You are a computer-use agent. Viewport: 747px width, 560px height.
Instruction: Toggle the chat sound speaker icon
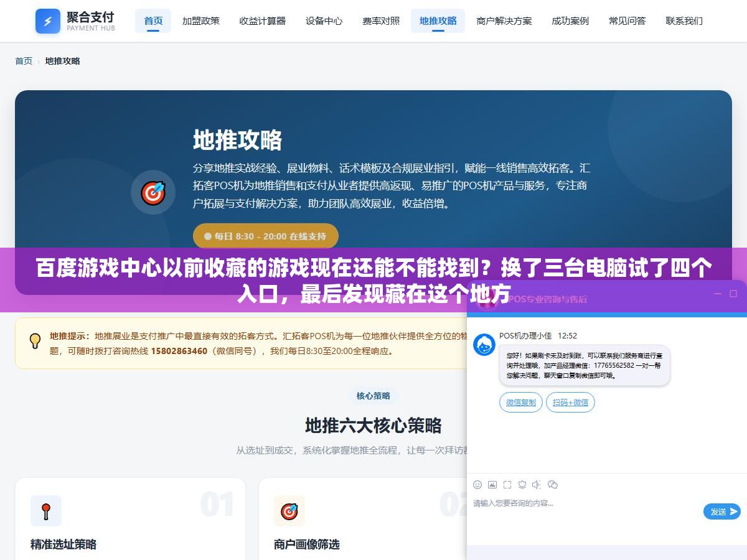tap(537, 485)
